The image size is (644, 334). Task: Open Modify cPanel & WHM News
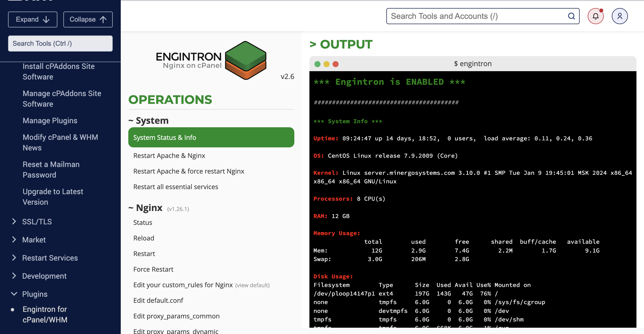60,142
